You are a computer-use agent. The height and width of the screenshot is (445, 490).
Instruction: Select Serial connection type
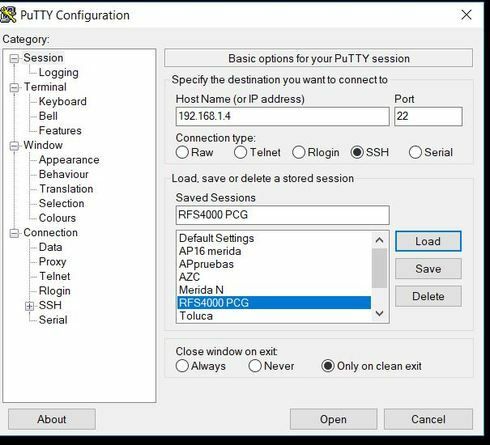[431, 153]
